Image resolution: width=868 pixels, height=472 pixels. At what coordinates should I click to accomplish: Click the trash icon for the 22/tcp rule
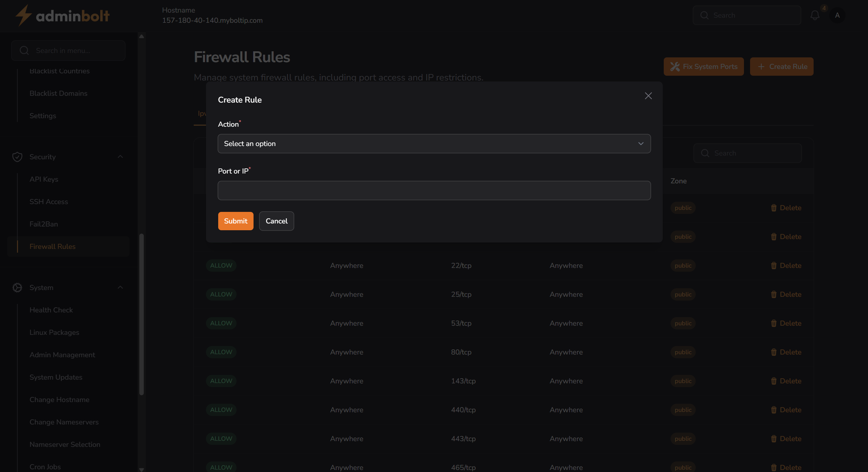[774, 265]
